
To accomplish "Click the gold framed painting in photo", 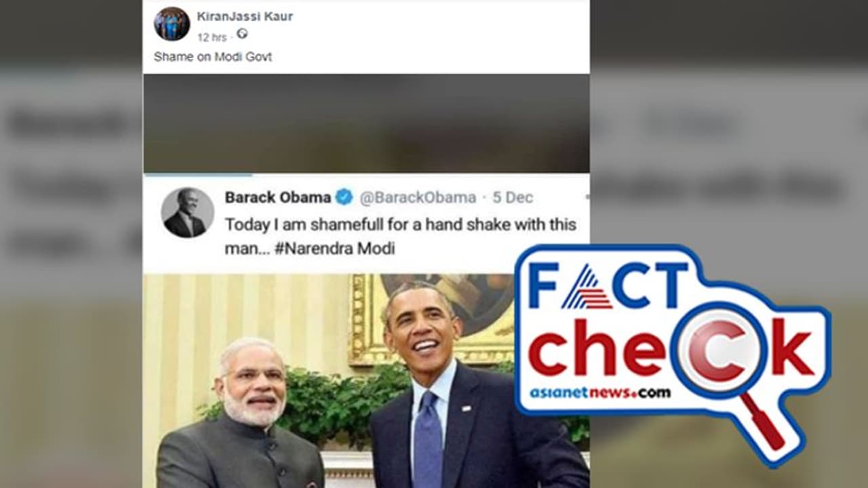I will 431,319.
